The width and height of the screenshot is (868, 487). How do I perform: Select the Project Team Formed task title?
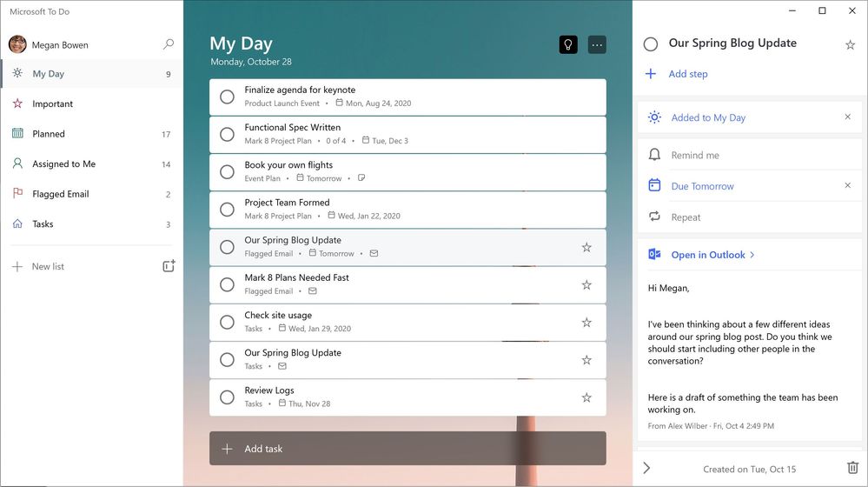(287, 203)
